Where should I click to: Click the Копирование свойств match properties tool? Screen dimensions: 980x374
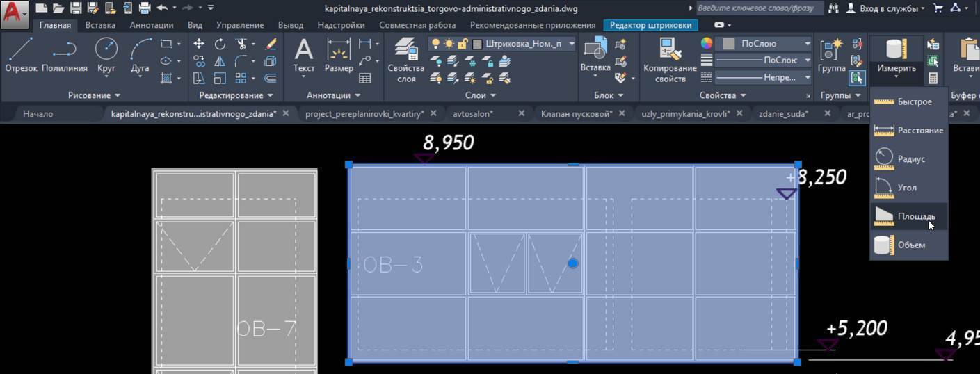click(x=670, y=60)
